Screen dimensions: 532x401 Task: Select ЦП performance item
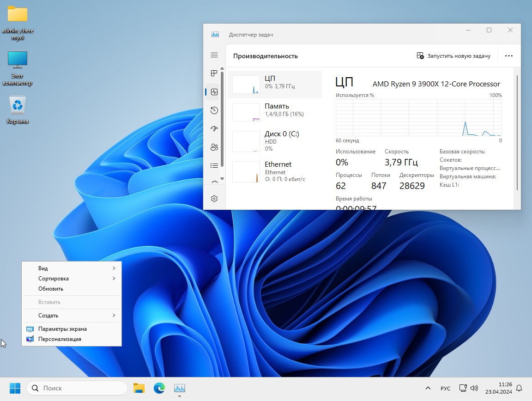[275, 85]
